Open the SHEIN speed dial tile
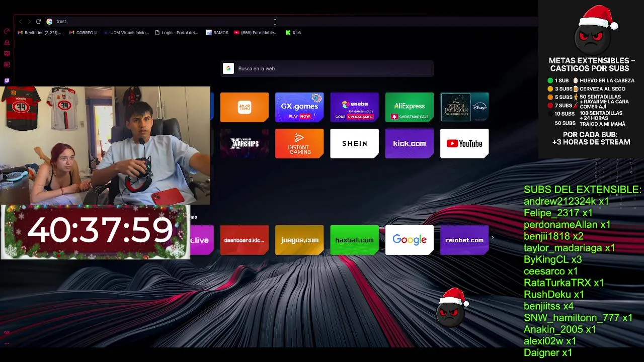The image size is (644, 362). (x=354, y=144)
